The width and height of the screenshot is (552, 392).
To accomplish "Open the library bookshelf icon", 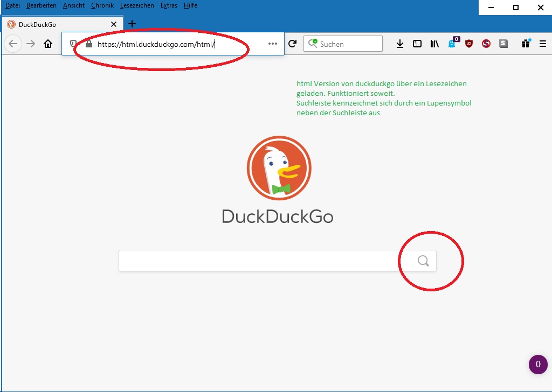I will click(434, 44).
